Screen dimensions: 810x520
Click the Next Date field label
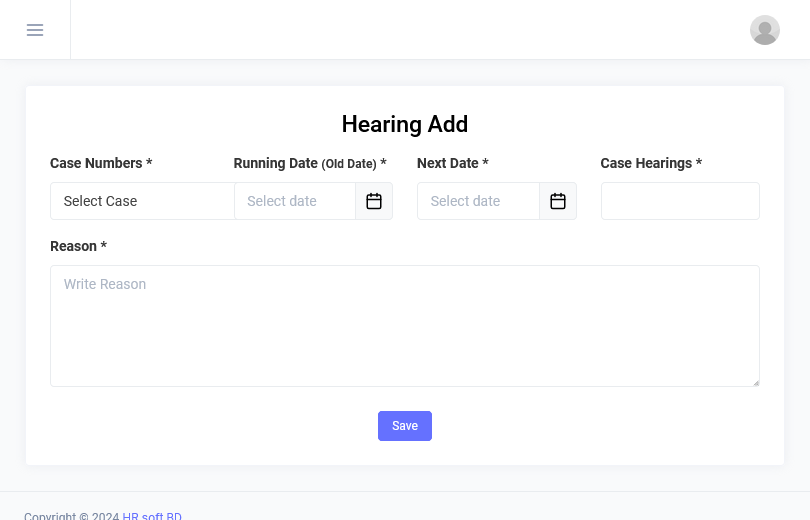(x=452, y=163)
